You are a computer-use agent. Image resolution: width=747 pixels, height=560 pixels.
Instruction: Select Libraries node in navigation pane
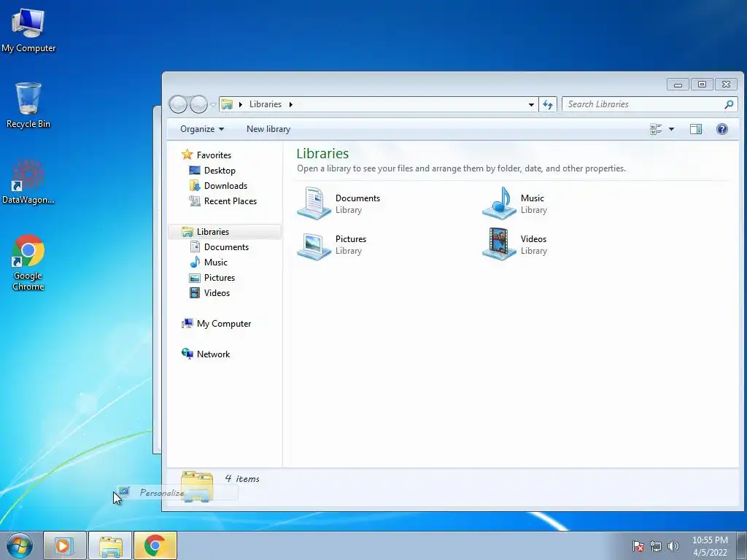225,232
